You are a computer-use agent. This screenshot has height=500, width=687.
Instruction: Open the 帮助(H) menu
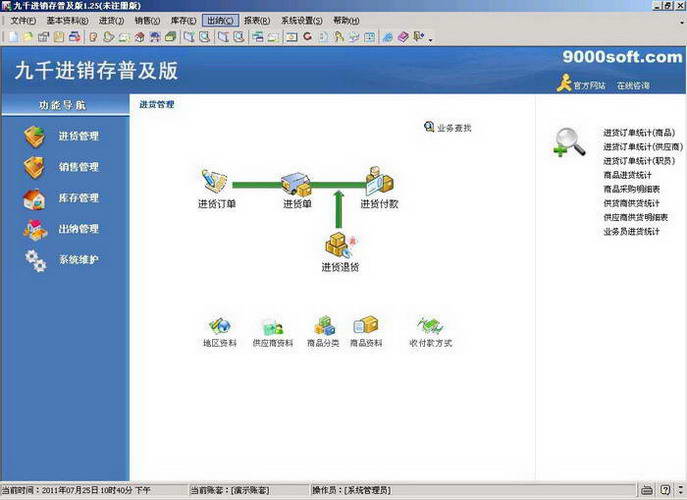[346, 21]
